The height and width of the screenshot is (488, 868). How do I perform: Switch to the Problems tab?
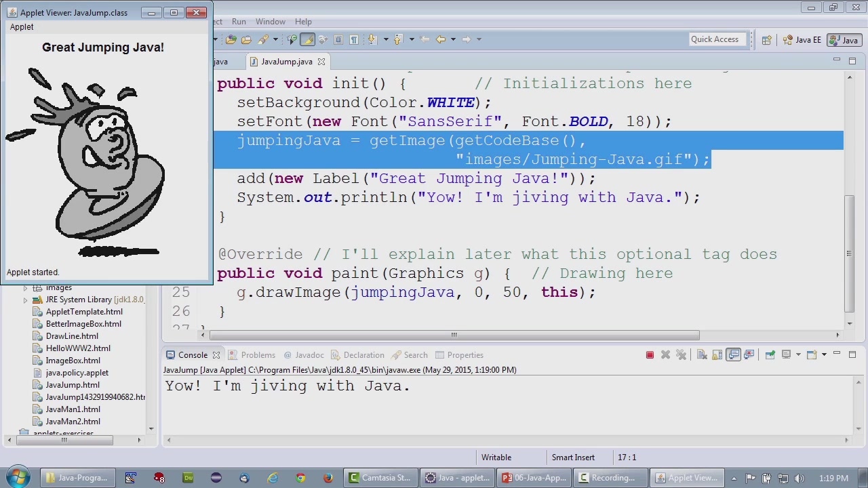(x=252, y=355)
